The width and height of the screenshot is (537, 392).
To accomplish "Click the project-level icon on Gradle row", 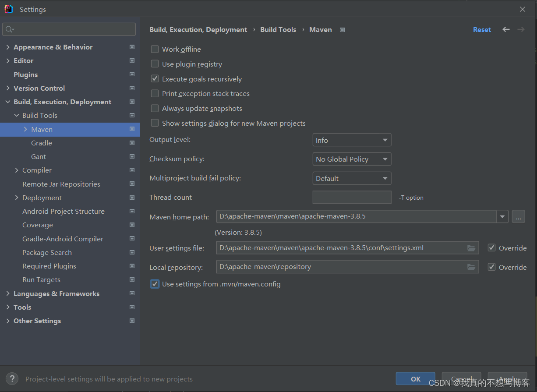I will coord(132,143).
